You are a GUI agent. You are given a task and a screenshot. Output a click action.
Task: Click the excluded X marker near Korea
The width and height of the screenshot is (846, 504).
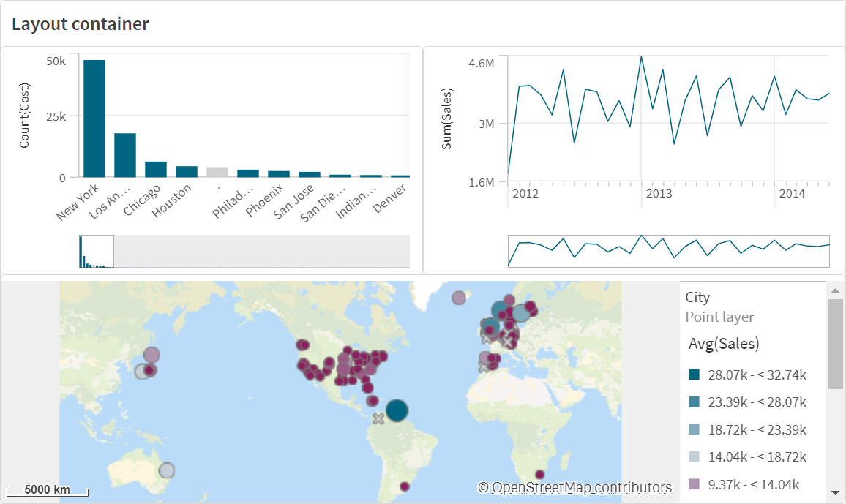[484, 339]
